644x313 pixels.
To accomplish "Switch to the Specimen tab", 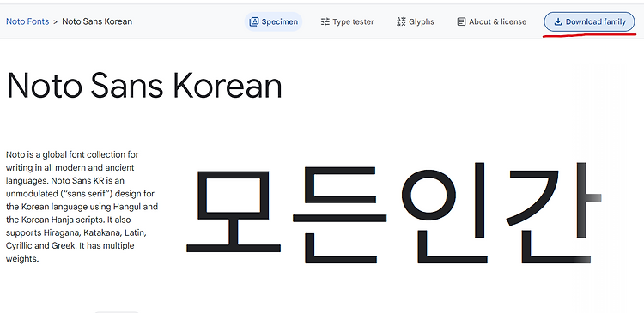I will click(273, 21).
